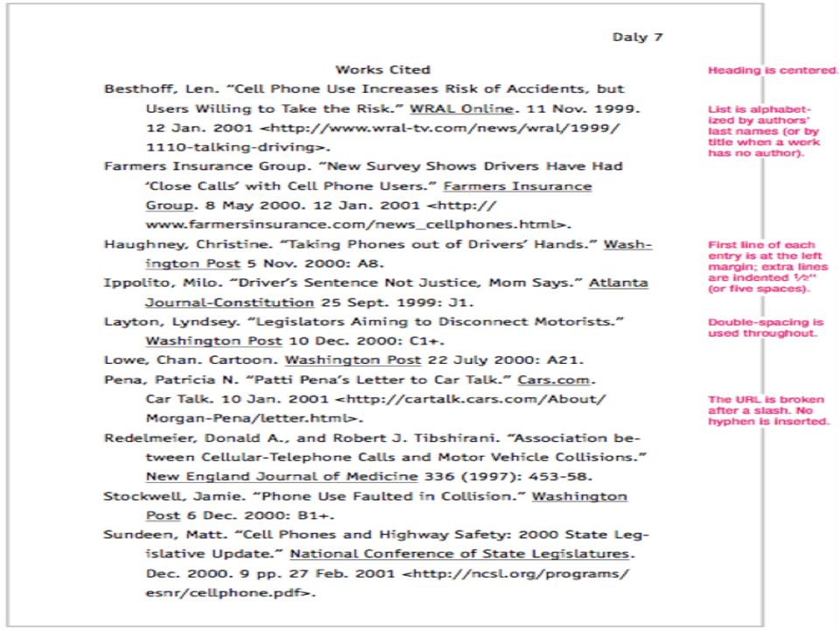This screenshot has height=630, width=840.
Task: Click Washington Post title in Layton entry
Action: (213, 341)
